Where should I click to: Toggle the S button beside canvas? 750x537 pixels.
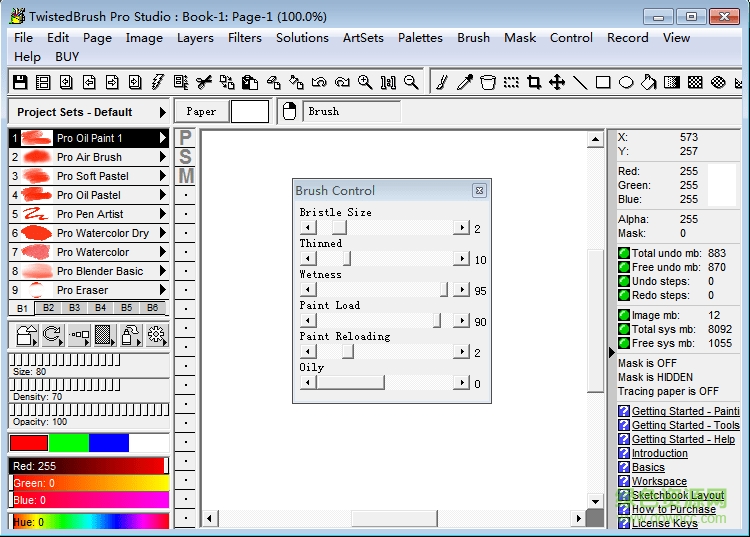coord(185,157)
